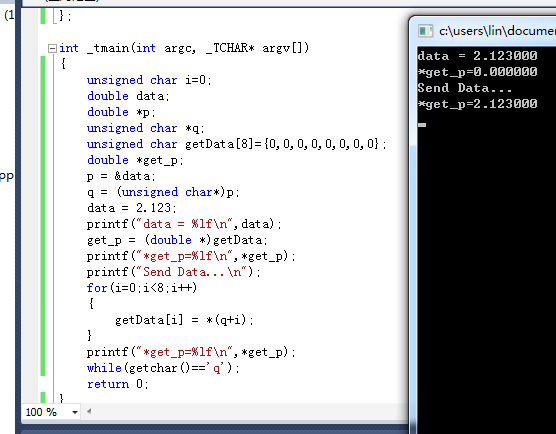This screenshot has height=434, width=556.
Task: Click the getData[8] array declaration line
Action: coord(236,144)
